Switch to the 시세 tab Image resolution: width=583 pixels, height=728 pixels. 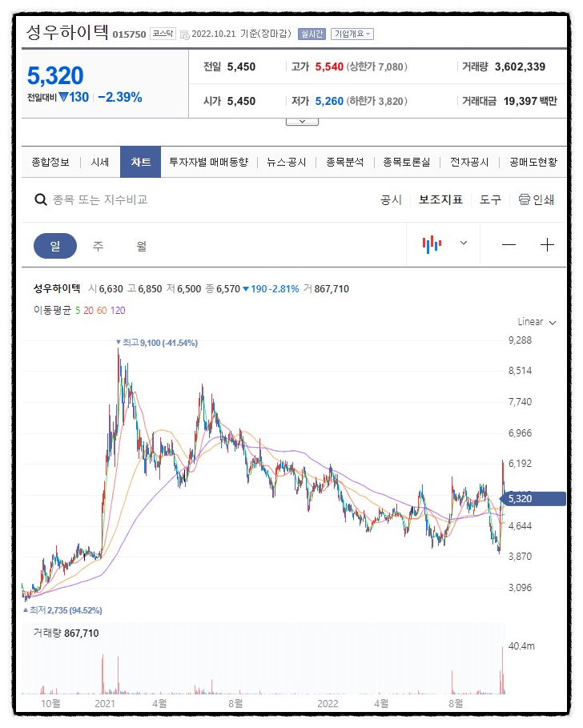(100, 162)
